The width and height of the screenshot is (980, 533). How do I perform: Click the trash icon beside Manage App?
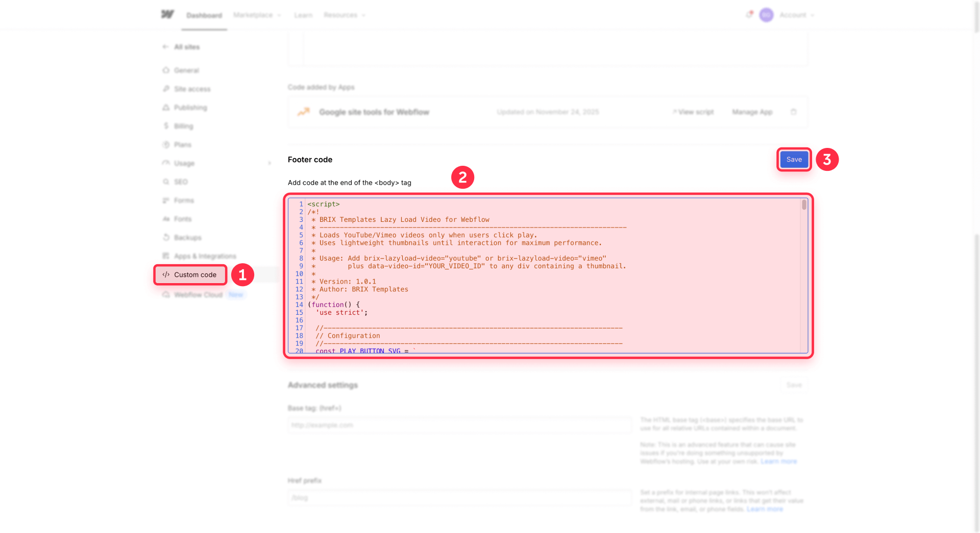point(794,112)
